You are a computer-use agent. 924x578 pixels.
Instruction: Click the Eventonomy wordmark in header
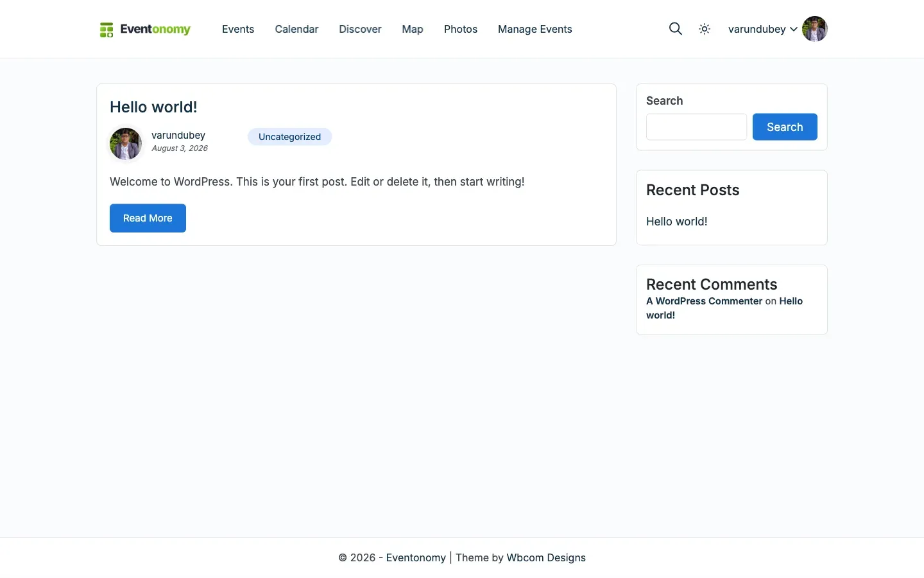coord(155,30)
